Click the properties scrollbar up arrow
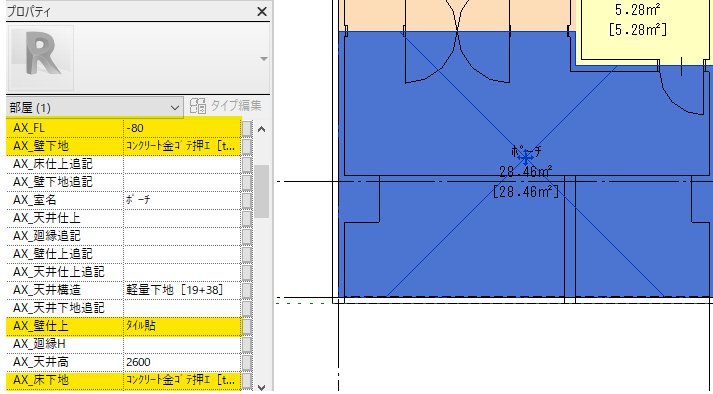Screen dimensions: 713x394 click(261, 129)
